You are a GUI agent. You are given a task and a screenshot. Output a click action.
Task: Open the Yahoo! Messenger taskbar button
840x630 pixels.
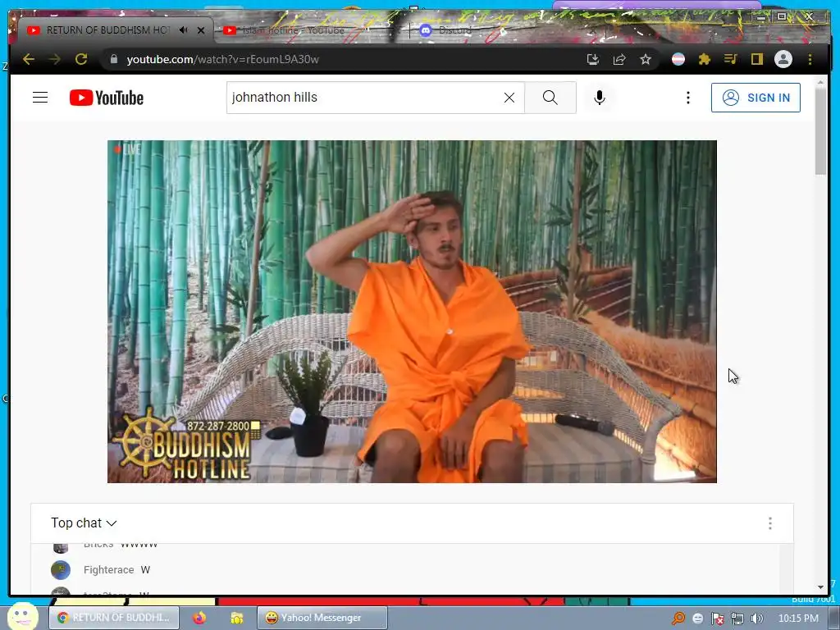click(x=322, y=618)
